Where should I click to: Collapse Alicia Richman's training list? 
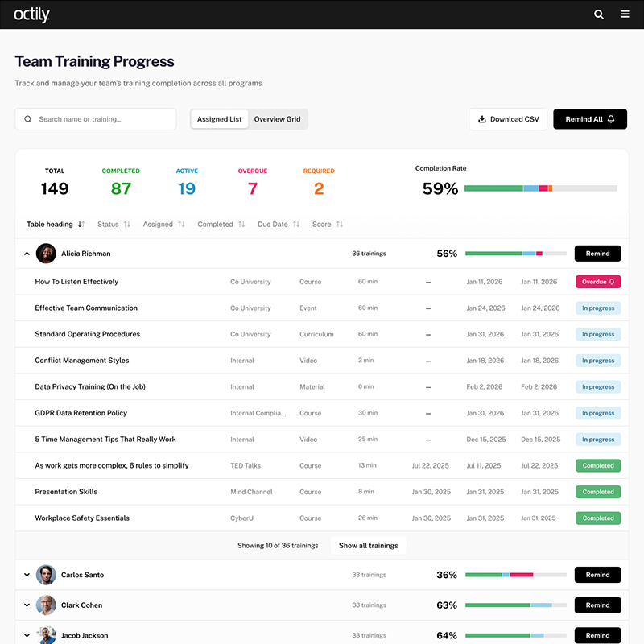[x=27, y=254]
